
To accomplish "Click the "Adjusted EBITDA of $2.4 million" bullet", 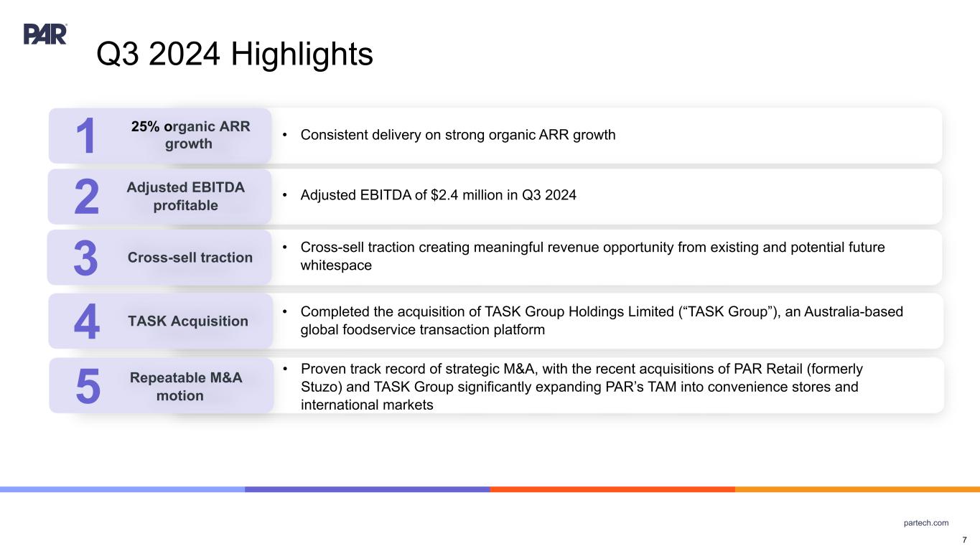I will [438, 195].
